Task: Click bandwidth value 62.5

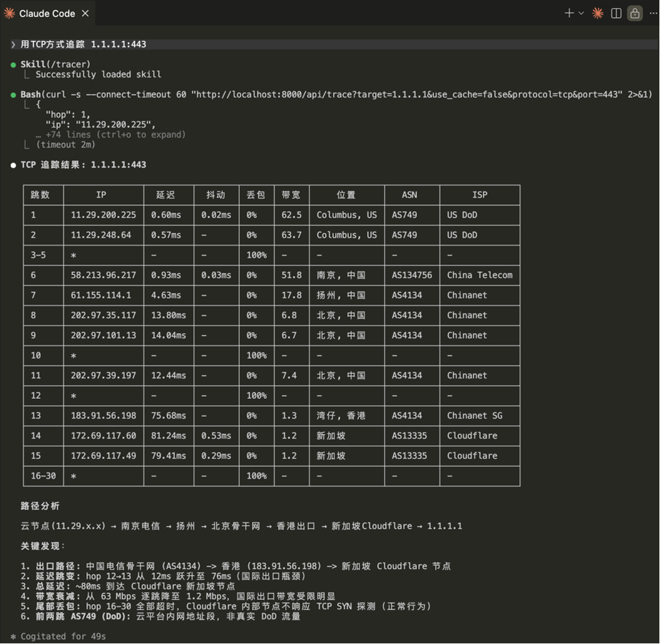Action: point(292,216)
